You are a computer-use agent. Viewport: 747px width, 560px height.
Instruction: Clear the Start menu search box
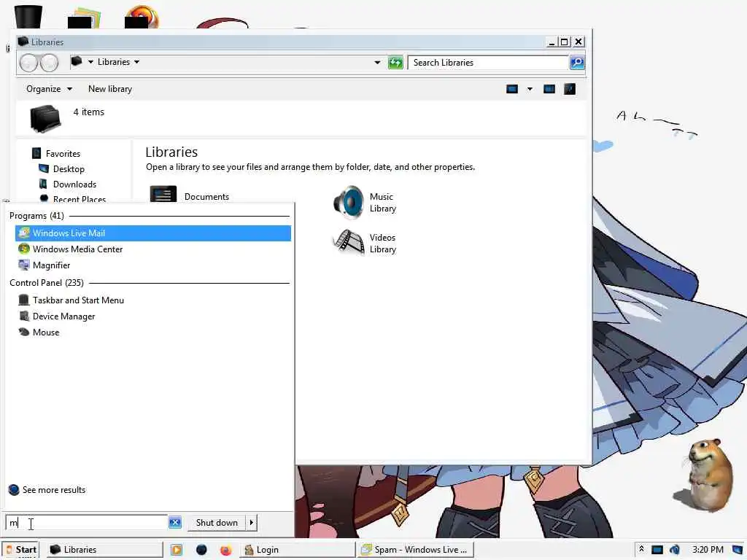[175, 523]
